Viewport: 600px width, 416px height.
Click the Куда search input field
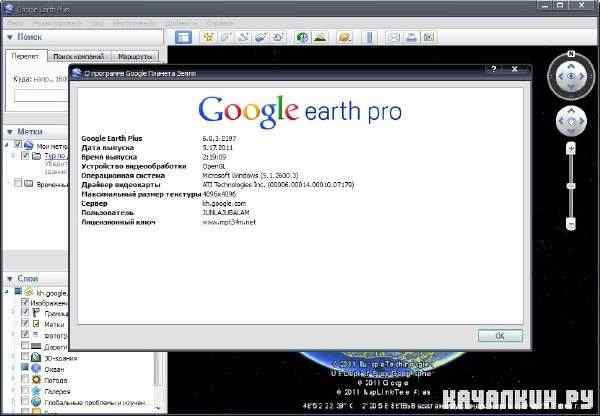[41, 95]
